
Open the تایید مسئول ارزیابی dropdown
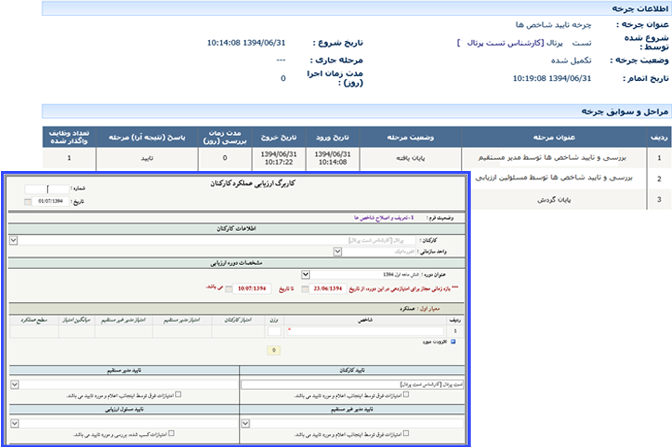tap(15, 423)
